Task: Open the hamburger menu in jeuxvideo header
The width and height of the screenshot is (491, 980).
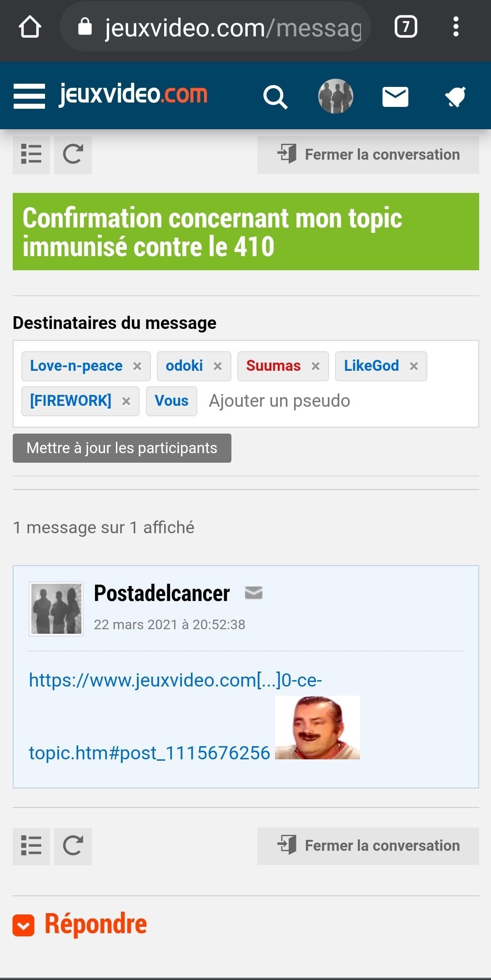Action: pos(29,96)
